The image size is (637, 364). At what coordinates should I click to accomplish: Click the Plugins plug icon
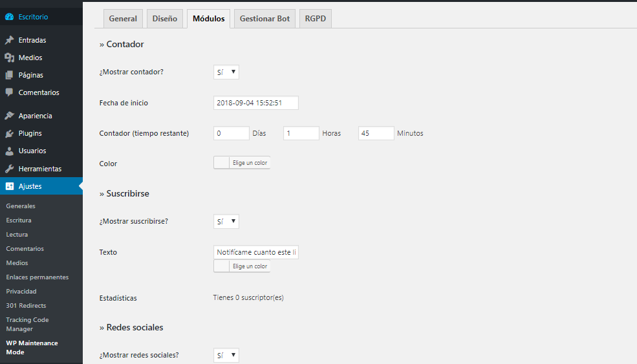9,133
